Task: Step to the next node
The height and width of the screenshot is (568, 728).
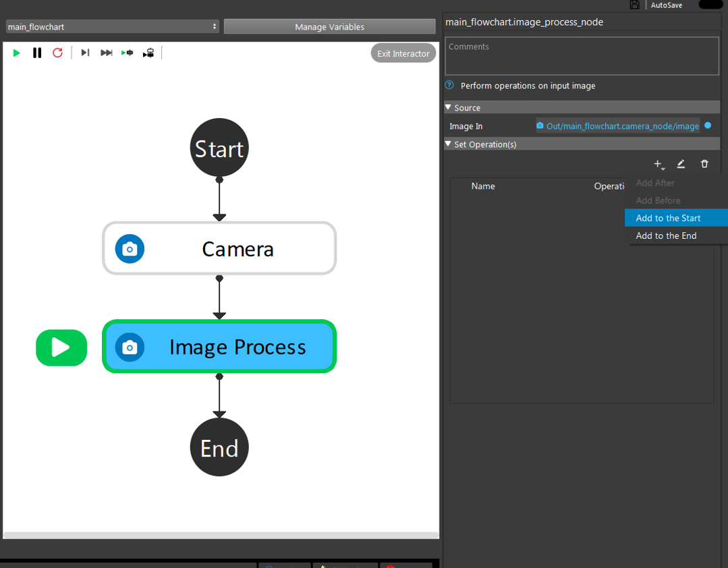Action: pyautogui.click(x=85, y=53)
